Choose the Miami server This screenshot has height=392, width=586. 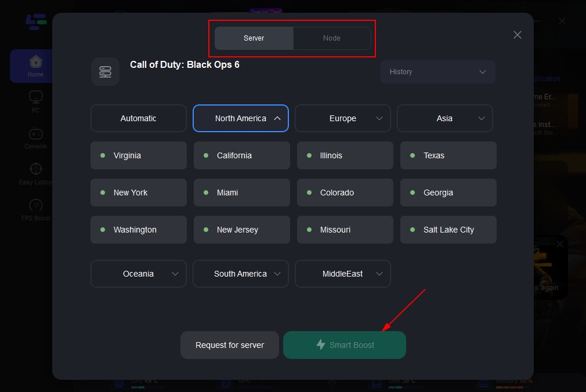(242, 193)
